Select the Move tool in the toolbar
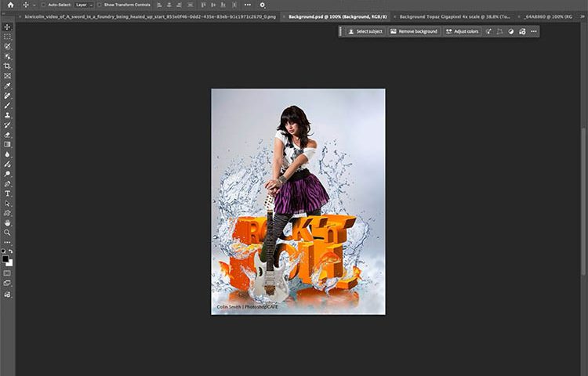588x376 pixels. (x=8, y=27)
